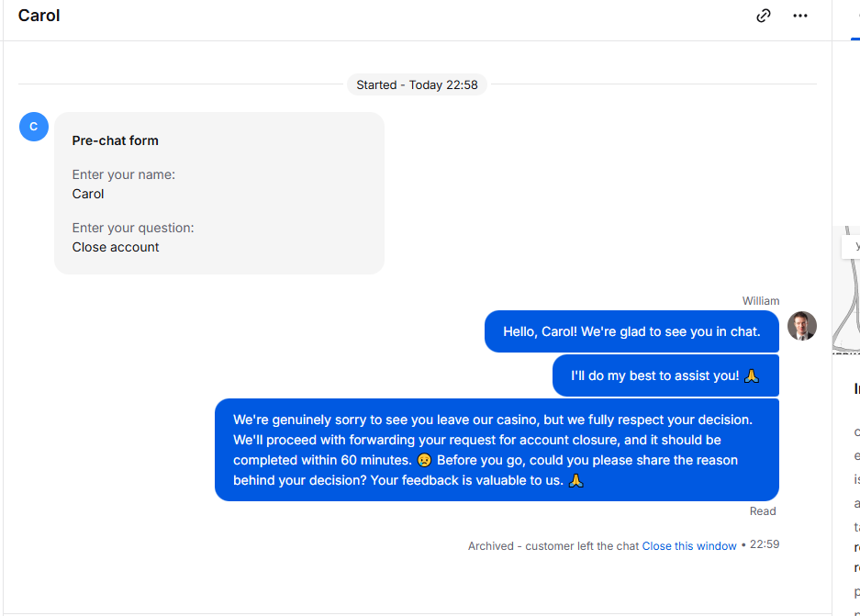Viewport: 860px width, 616px height.
Task: Copy chat link with the chain icon
Action: coord(764,16)
